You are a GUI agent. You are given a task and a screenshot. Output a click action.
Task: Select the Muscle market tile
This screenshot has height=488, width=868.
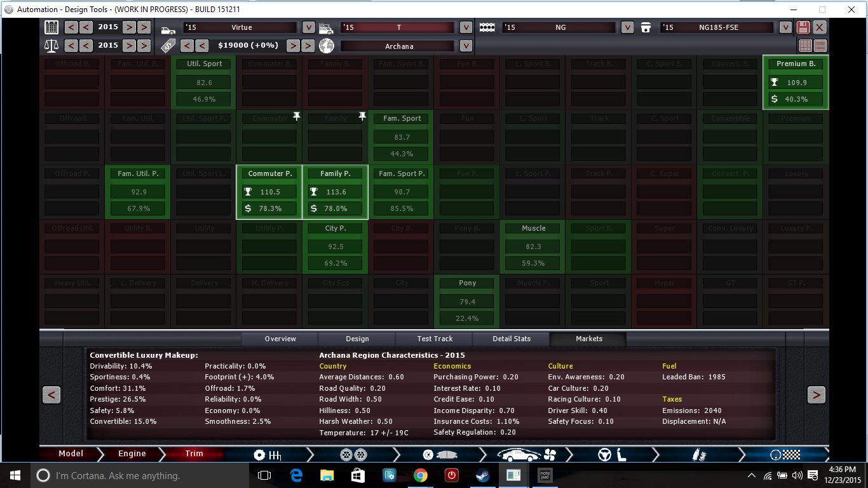(x=534, y=247)
